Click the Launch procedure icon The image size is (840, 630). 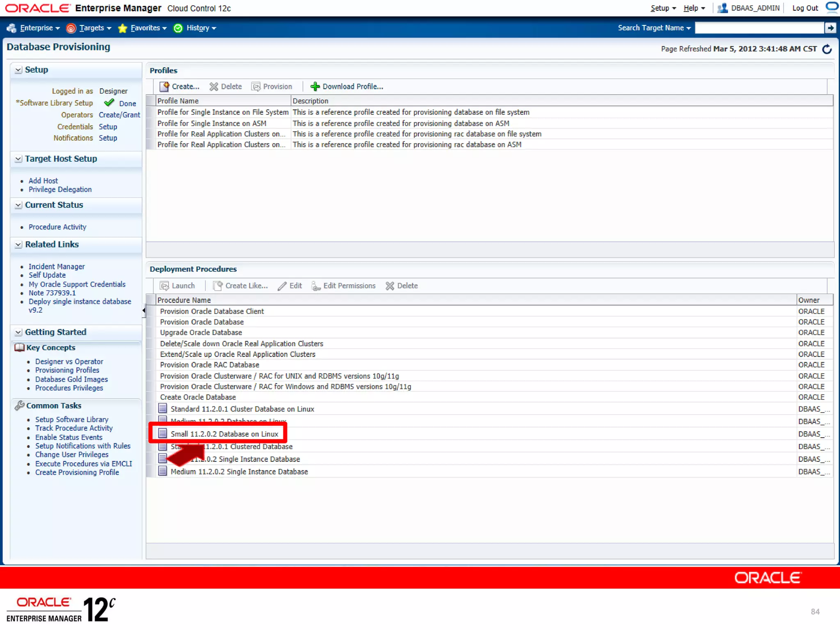164,286
